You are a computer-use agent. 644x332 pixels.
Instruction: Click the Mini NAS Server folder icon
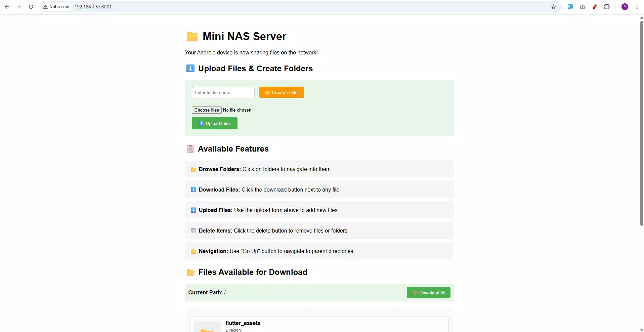point(192,36)
